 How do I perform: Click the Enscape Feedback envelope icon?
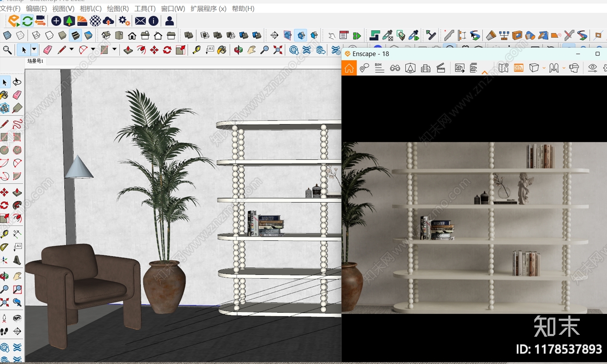pyautogui.click(x=140, y=21)
